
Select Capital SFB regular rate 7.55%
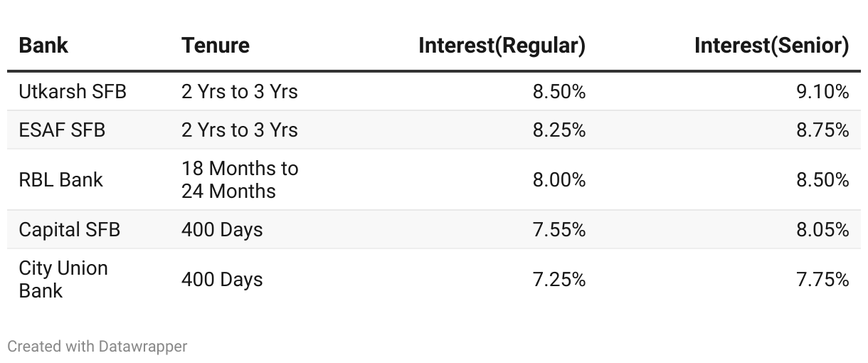click(x=559, y=230)
